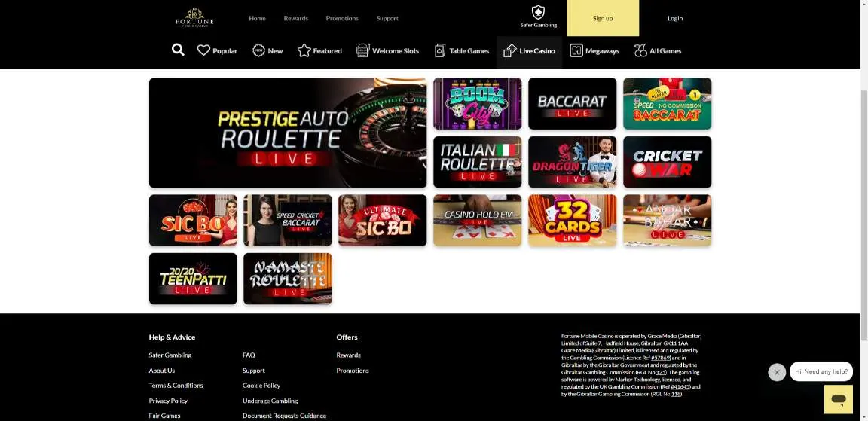Open the Promotions menu item
868x421 pixels.
pyautogui.click(x=342, y=18)
